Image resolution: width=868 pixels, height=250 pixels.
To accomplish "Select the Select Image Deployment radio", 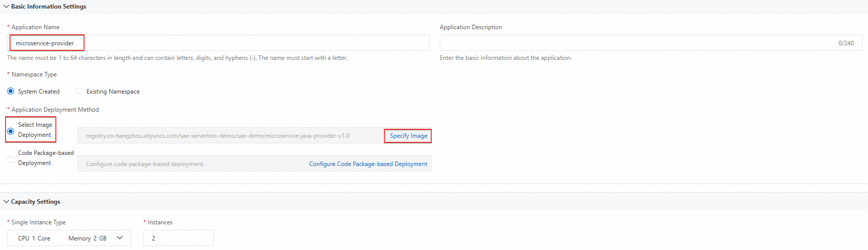I will (11, 131).
